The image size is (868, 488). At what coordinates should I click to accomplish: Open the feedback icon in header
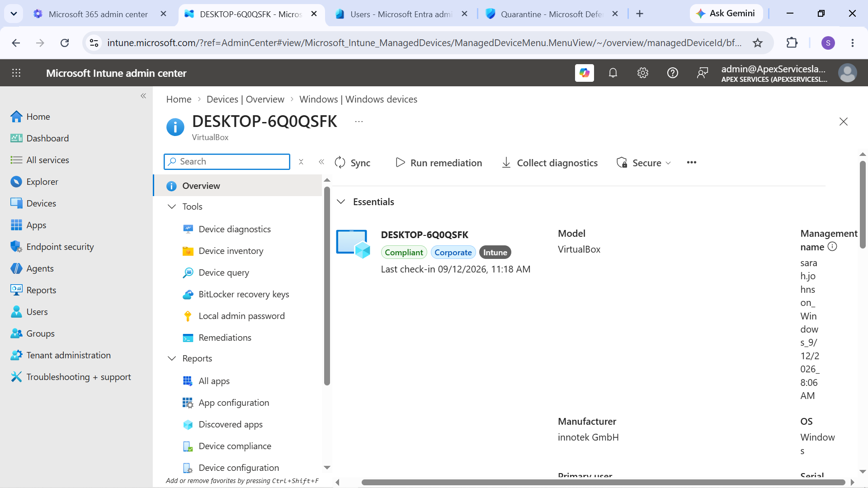[703, 73]
